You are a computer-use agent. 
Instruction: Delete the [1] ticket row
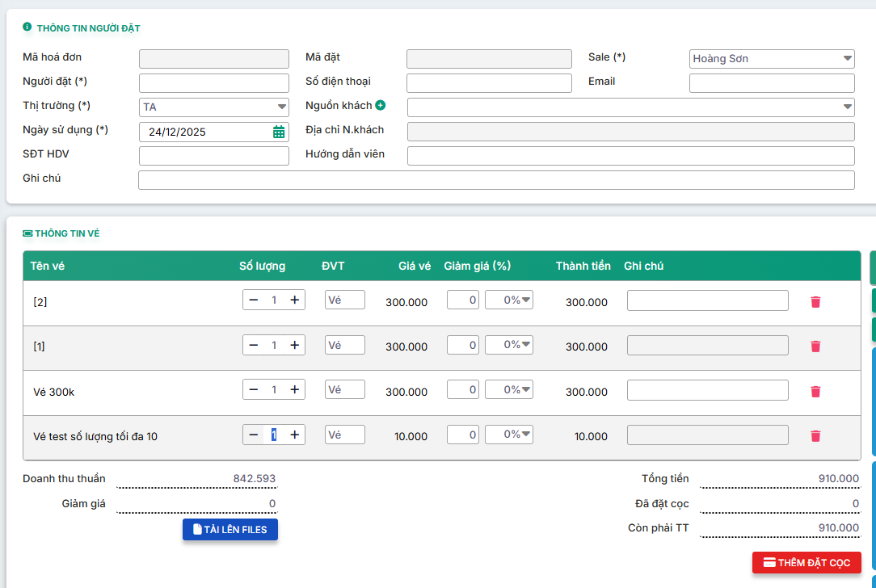click(x=815, y=346)
